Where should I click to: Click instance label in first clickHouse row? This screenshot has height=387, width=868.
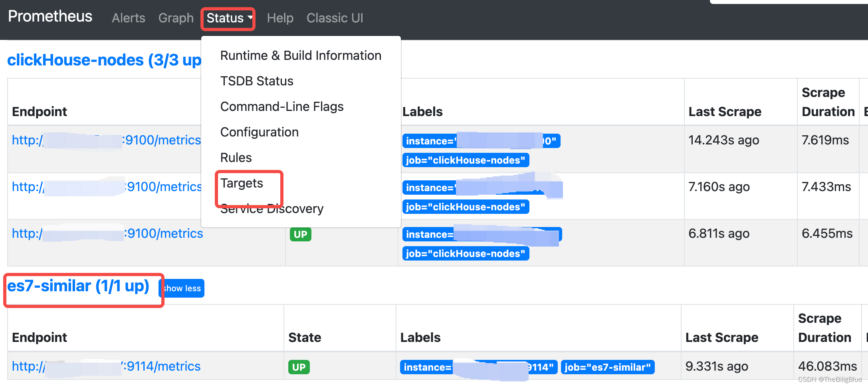click(481, 141)
